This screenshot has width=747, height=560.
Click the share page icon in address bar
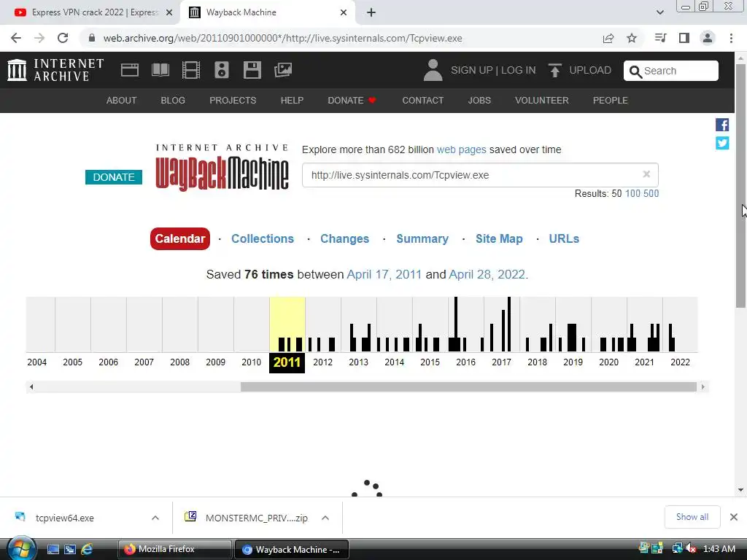point(608,38)
